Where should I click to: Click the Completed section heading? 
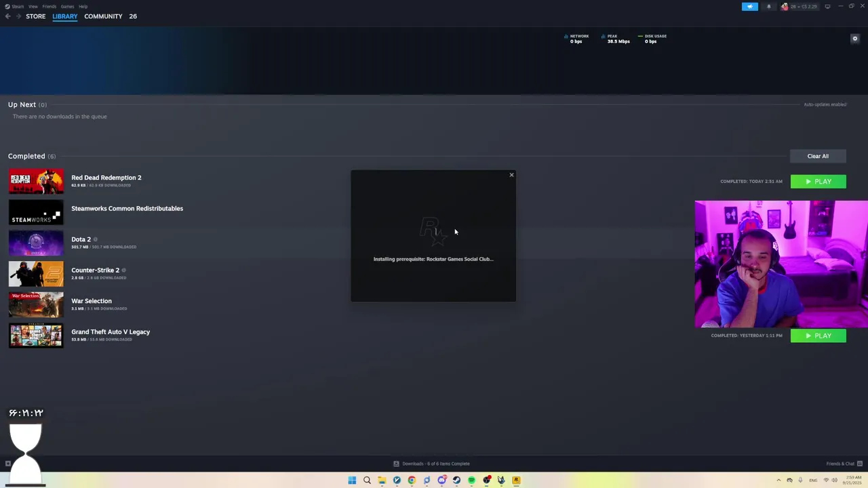26,156
